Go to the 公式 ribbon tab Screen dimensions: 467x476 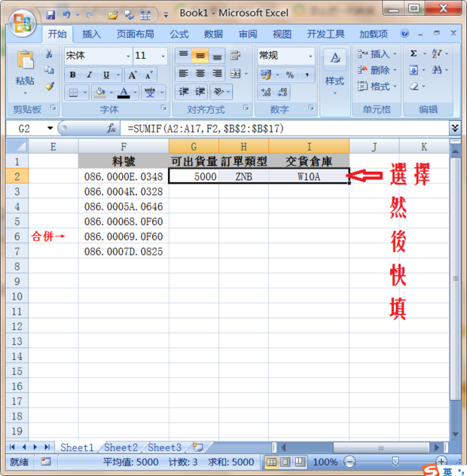coord(179,34)
